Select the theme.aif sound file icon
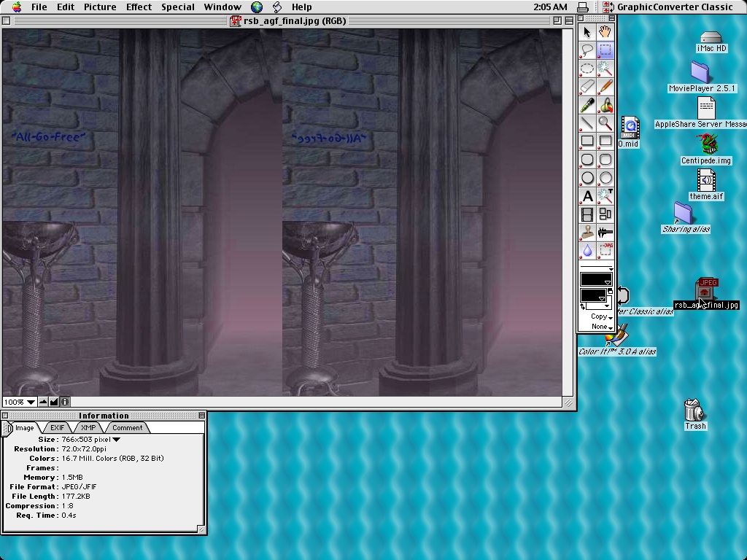Image resolution: width=747 pixels, height=560 pixels. point(706,180)
